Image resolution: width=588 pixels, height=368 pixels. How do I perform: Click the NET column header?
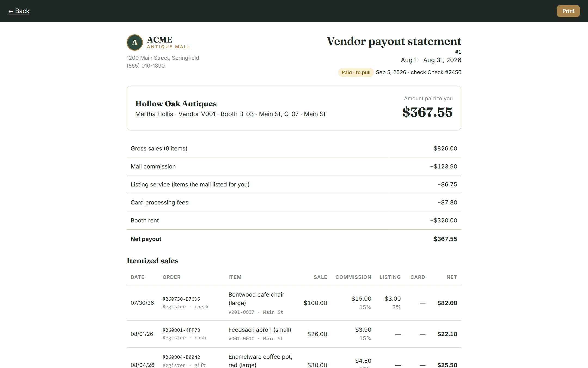coord(452,277)
